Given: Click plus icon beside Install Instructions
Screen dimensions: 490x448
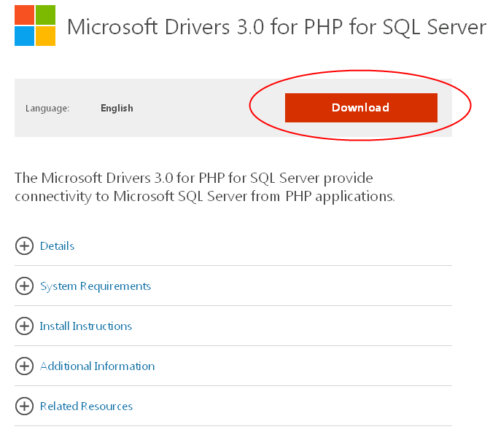Looking at the screenshot, I should [24, 326].
